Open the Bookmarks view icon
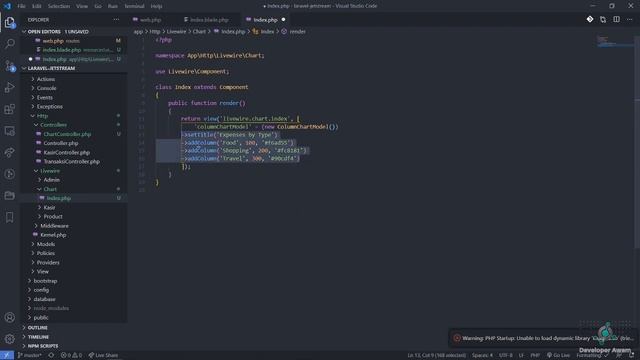The width and height of the screenshot is (640, 360). point(9,217)
